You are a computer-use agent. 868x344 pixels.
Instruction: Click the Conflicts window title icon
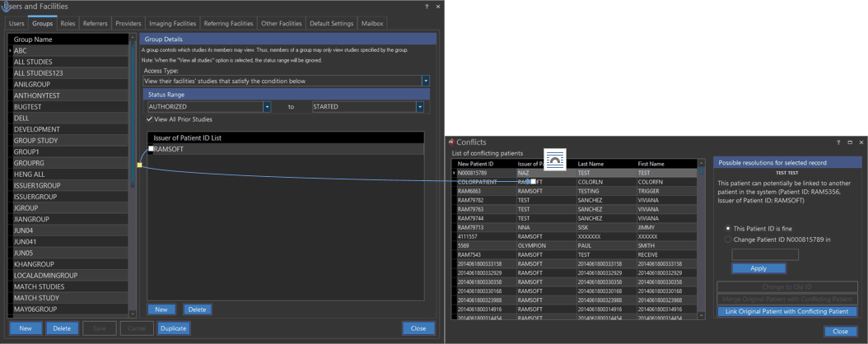(451, 142)
